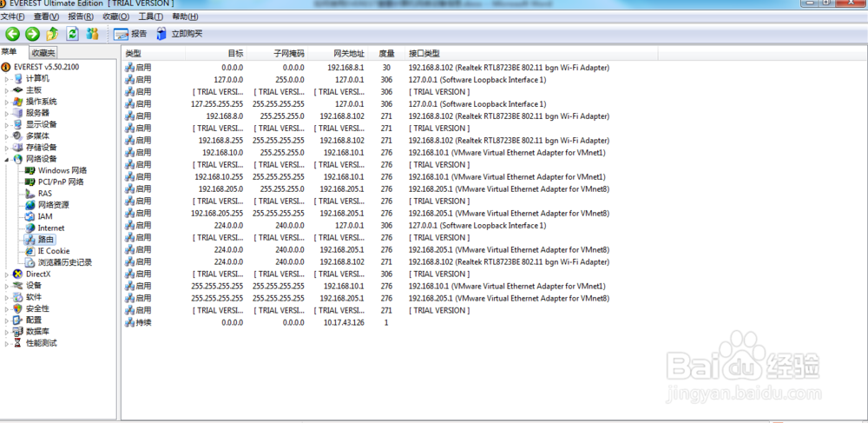This screenshot has width=868, height=423.
Task: Click target cell 192.168.10.255
Action: click(x=219, y=176)
